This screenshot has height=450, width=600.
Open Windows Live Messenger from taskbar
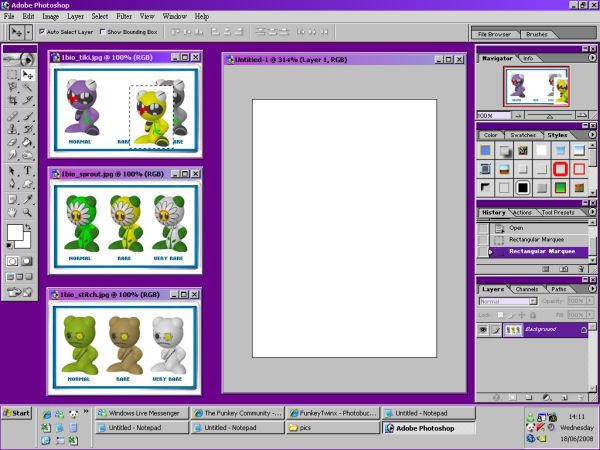(142, 413)
